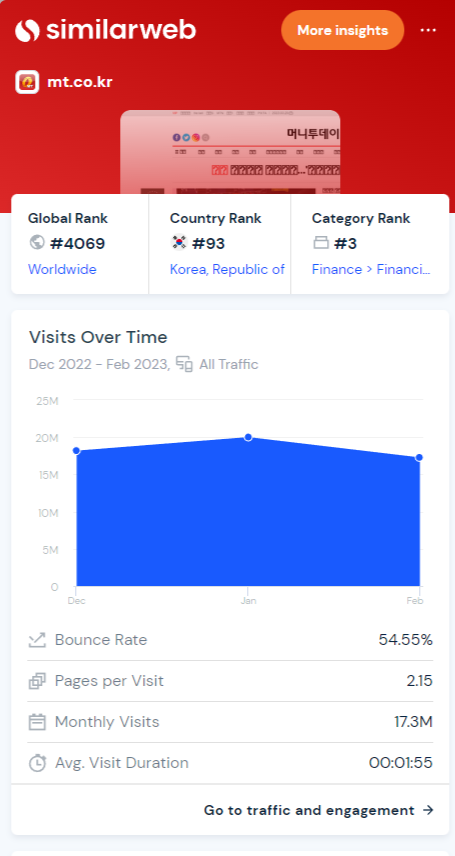Click the mt.co.kr domain name
Screen dimensions: 455x856
80,82
